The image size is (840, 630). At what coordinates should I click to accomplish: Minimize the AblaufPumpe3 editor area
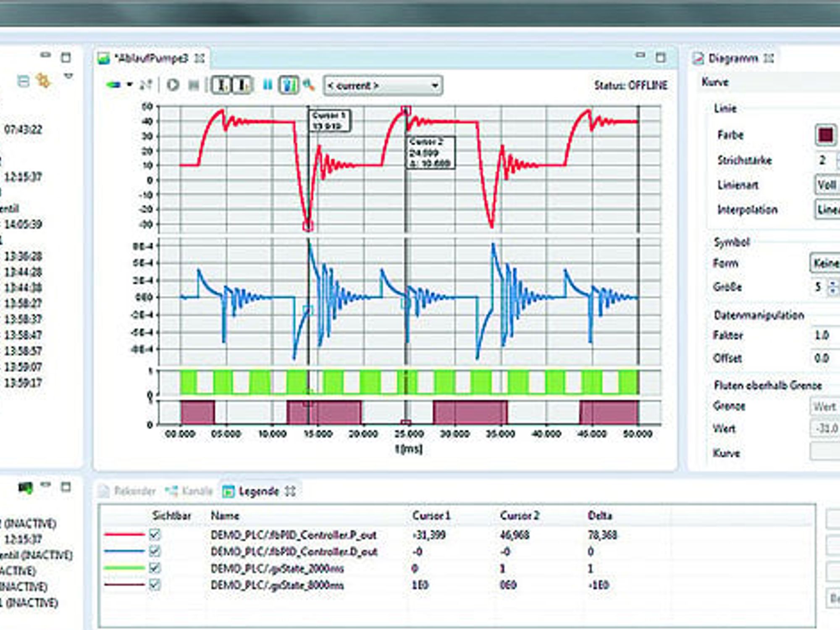pos(640,55)
